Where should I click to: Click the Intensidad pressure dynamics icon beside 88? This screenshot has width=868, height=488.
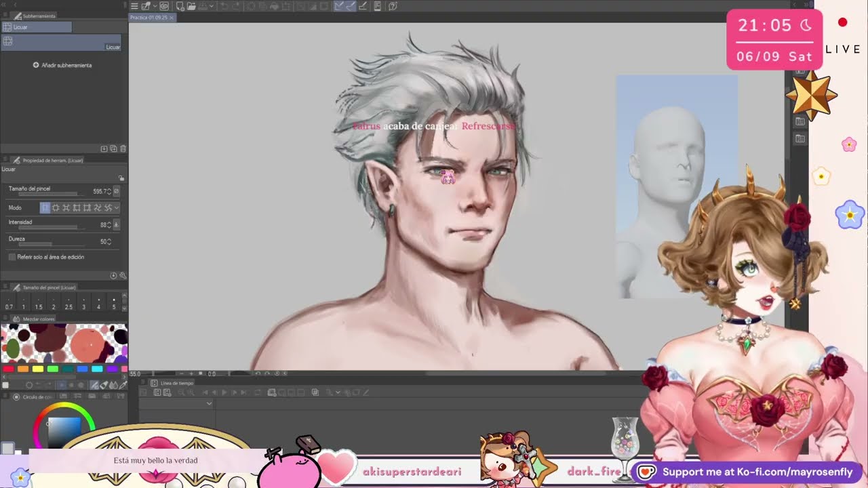(x=117, y=224)
